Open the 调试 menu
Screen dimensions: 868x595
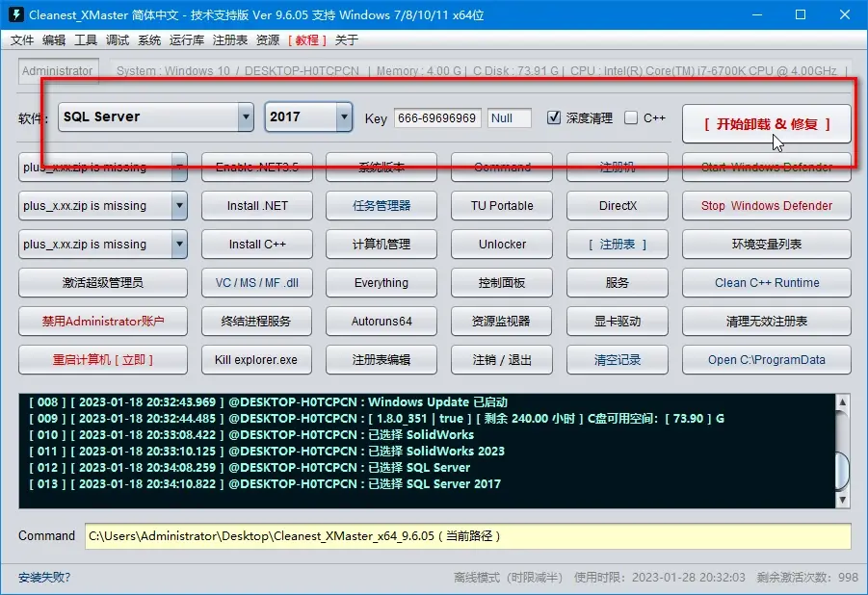[118, 39]
